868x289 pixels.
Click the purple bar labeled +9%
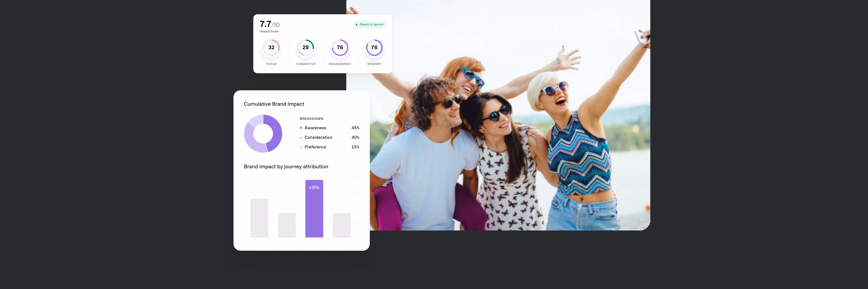click(314, 209)
